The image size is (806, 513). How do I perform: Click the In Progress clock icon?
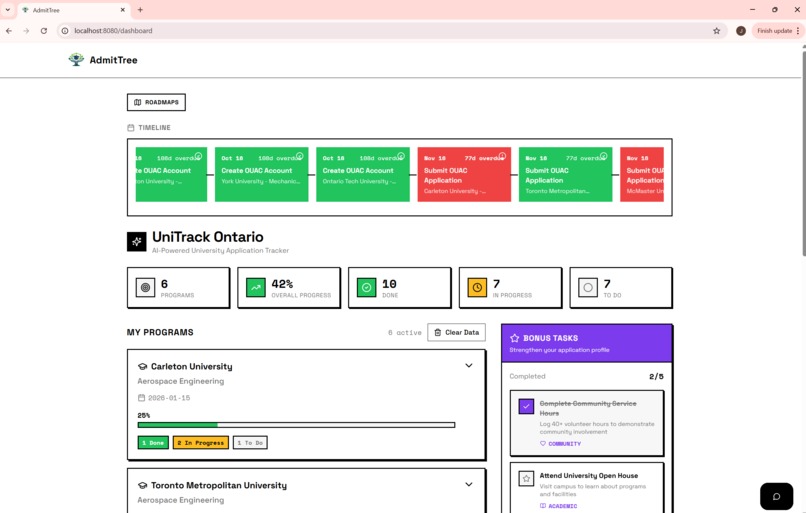click(477, 288)
